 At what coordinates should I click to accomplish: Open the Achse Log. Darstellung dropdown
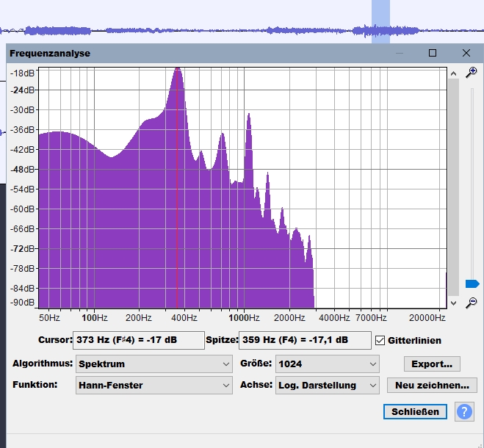coord(327,385)
